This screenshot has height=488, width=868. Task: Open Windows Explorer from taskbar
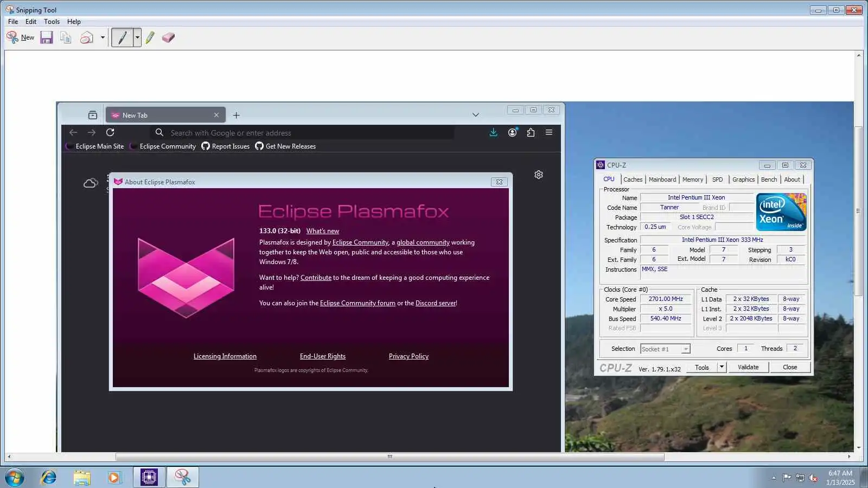click(82, 477)
